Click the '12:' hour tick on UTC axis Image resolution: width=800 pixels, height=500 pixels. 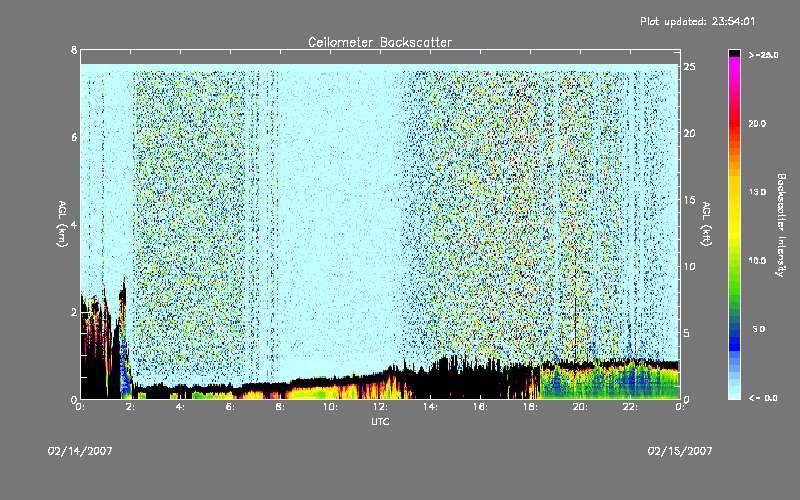381,407
